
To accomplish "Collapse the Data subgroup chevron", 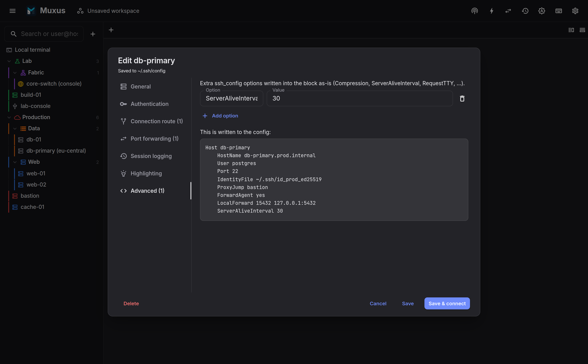I will click(15, 129).
